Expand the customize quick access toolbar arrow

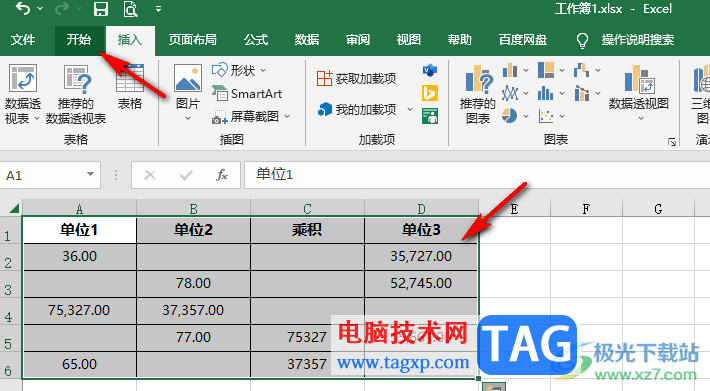[158, 9]
